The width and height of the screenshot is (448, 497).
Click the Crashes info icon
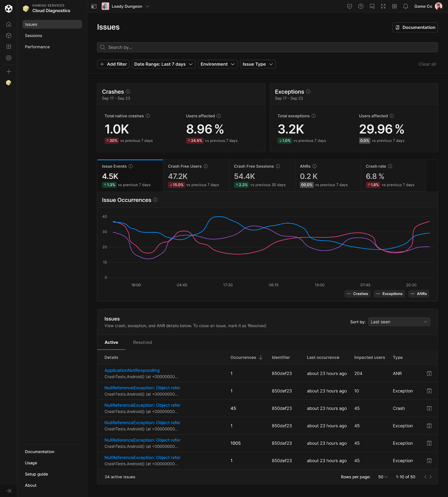(x=128, y=92)
